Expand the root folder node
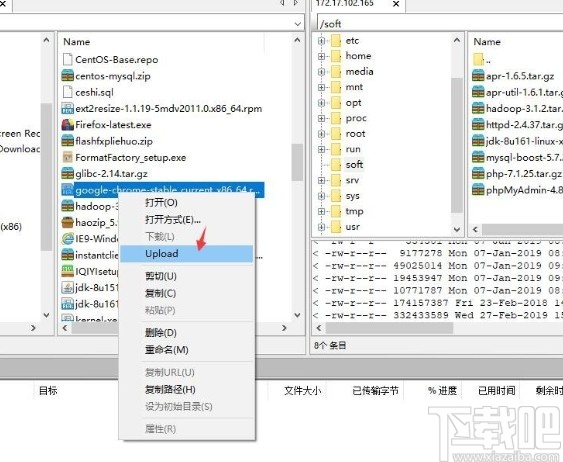 [x=321, y=134]
